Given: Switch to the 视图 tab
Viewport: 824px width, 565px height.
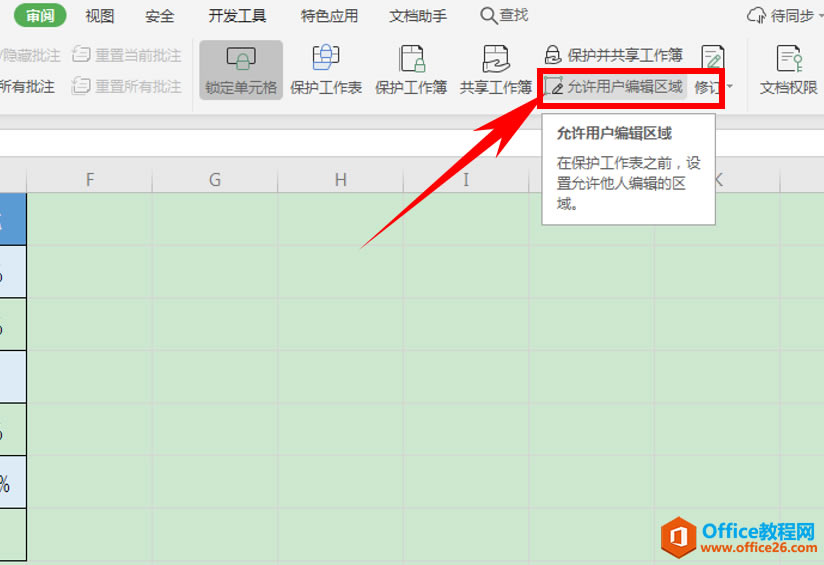Looking at the screenshot, I should (100, 16).
